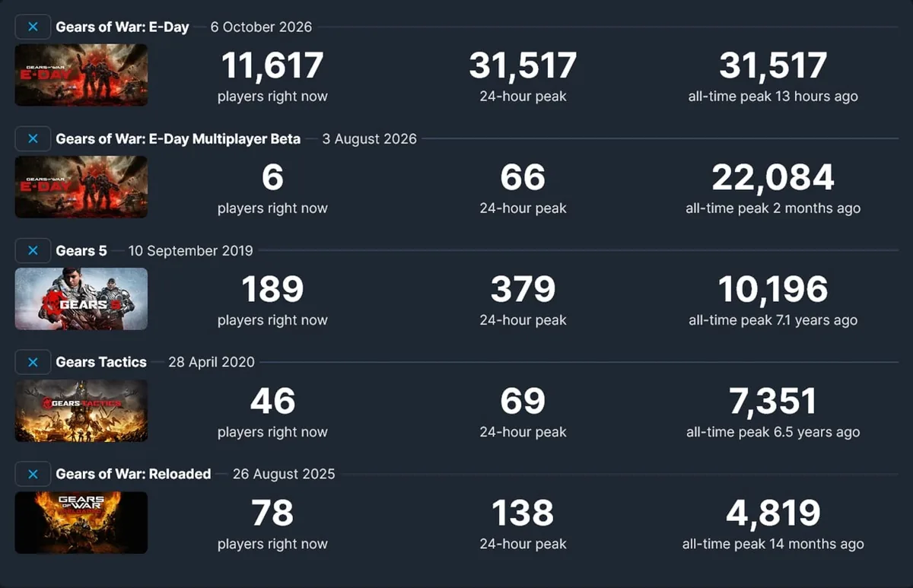Select E-Day's 11,617 players right now figure

click(272, 66)
